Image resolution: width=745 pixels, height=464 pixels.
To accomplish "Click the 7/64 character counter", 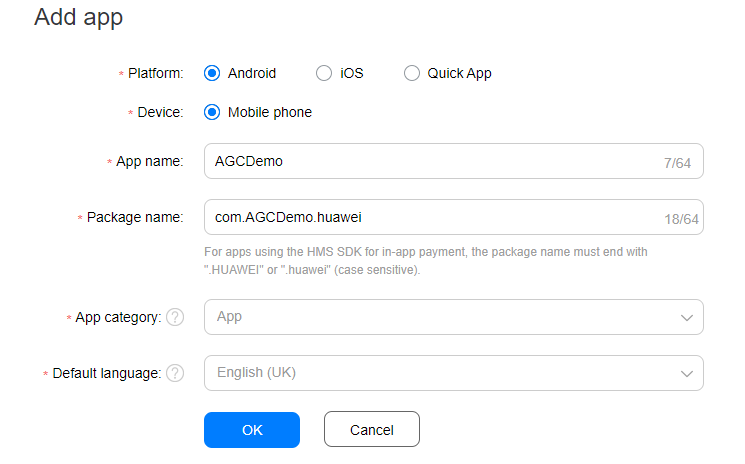I will coord(684,162).
